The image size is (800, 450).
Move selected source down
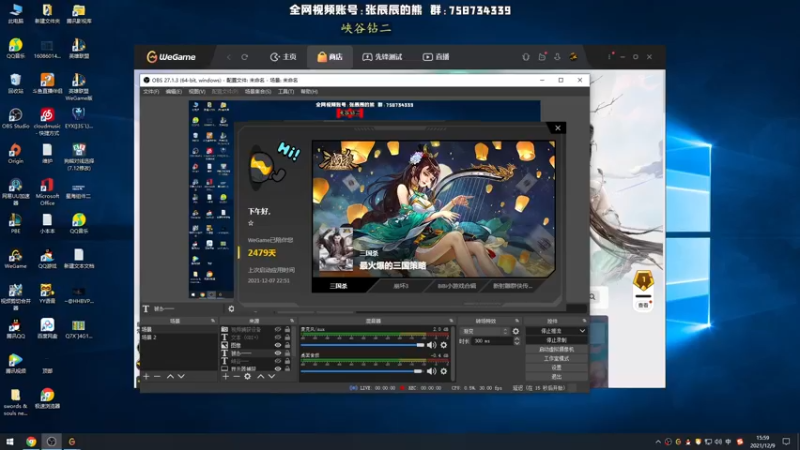point(271,377)
